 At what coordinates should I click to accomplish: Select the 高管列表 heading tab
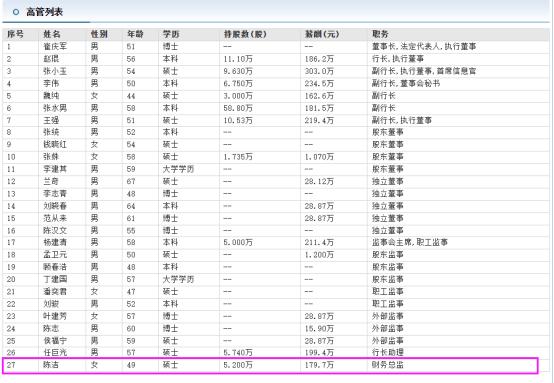click(44, 12)
